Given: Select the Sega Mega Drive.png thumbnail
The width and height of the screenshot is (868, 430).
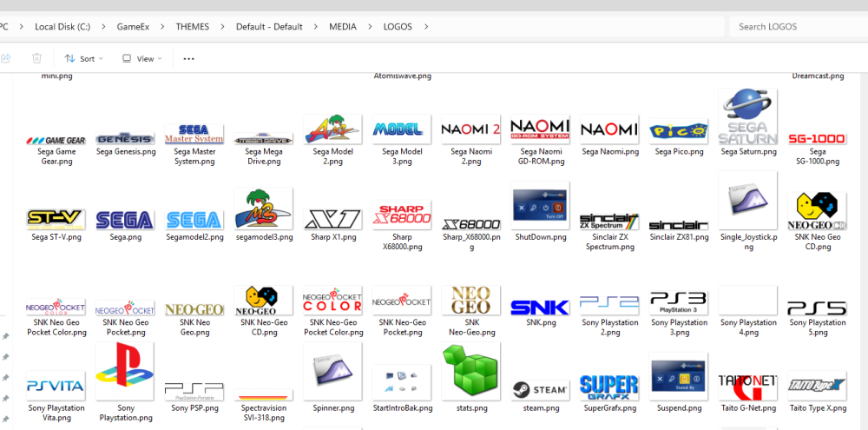Looking at the screenshot, I should click(x=264, y=139).
